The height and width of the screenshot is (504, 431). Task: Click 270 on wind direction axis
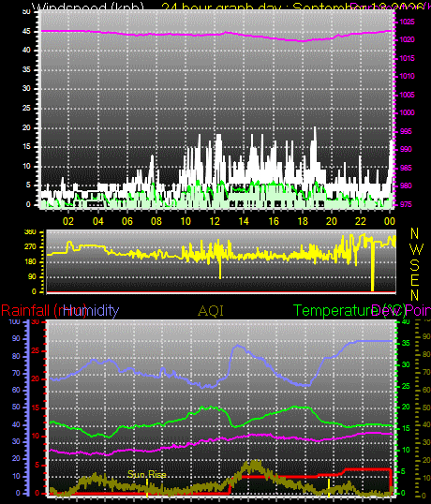pyautogui.click(x=30, y=247)
